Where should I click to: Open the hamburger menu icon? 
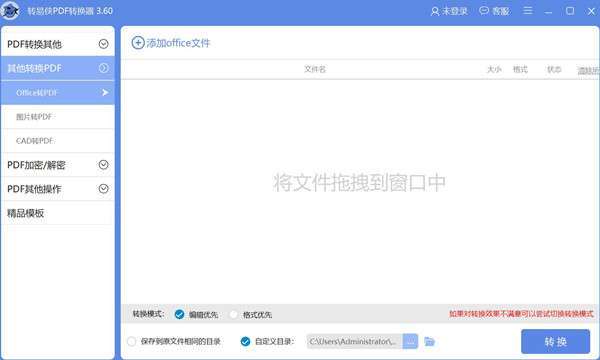(x=528, y=11)
